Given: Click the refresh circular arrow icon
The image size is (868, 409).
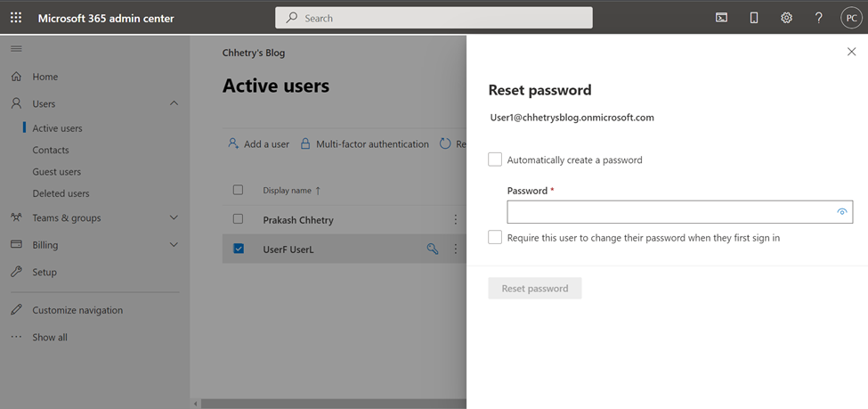Looking at the screenshot, I should 446,144.
